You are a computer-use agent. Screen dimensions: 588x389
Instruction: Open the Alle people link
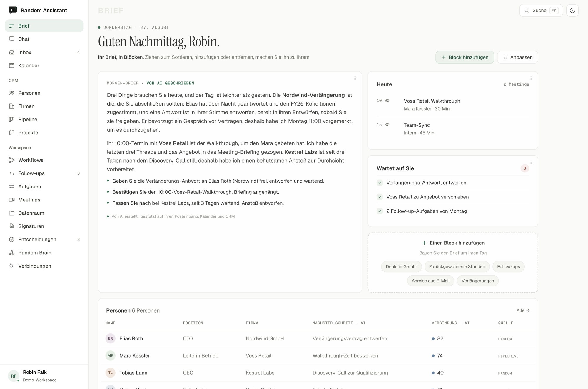pyautogui.click(x=523, y=310)
